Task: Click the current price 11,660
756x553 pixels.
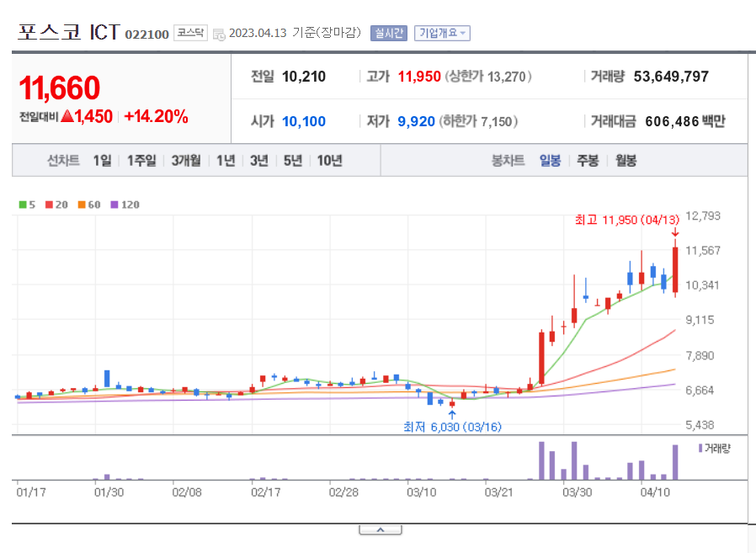Action: point(59,88)
